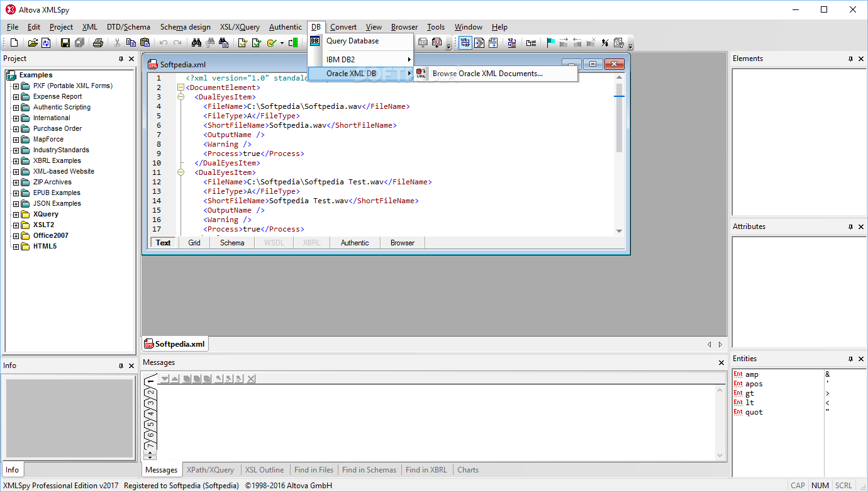868x492 pixels.
Task: Open the validate icon dropdown arrow
Action: point(282,43)
